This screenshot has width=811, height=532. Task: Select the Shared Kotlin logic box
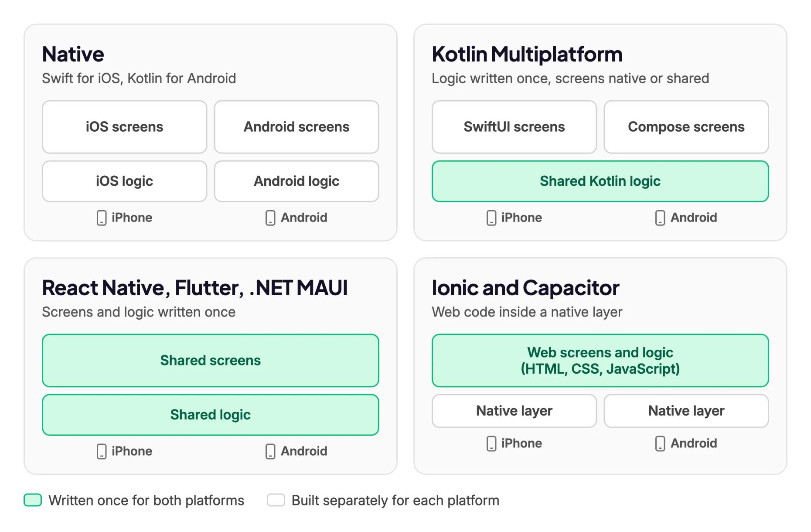pyautogui.click(x=600, y=181)
